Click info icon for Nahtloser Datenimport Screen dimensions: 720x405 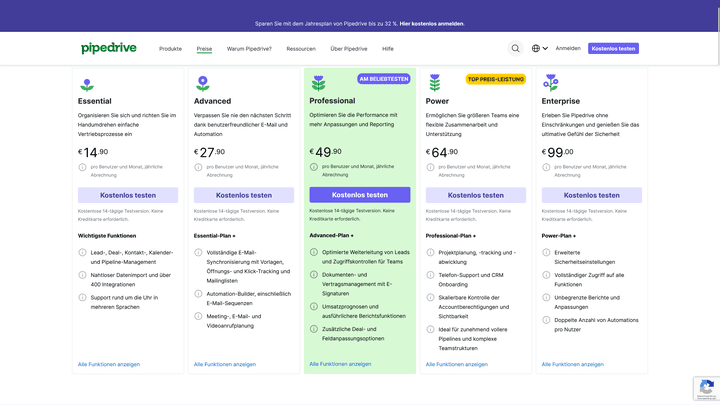click(82, 275)
